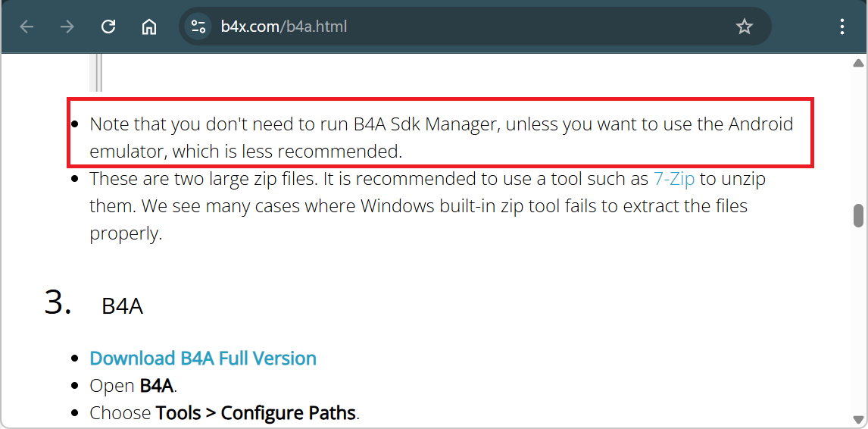Open the site information icon
The width and height of the screenshot is (868, 429).
click(198, 27)
